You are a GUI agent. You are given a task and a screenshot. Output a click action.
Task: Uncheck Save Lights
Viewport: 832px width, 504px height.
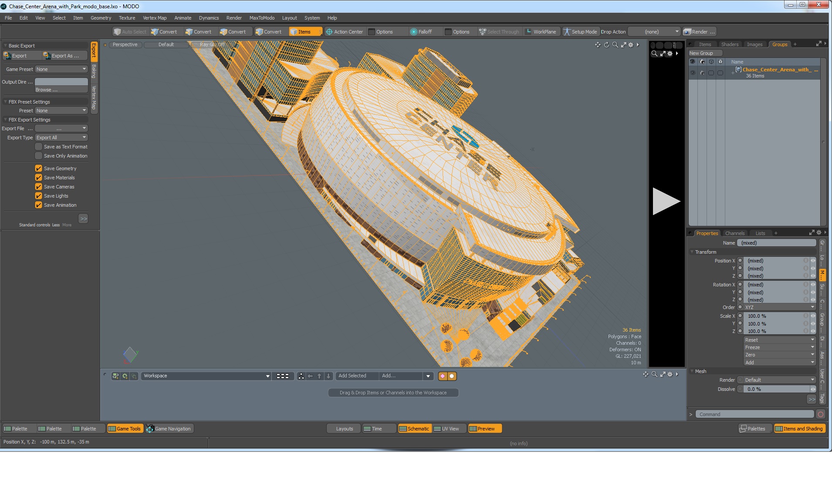click(x=39, y=196)
